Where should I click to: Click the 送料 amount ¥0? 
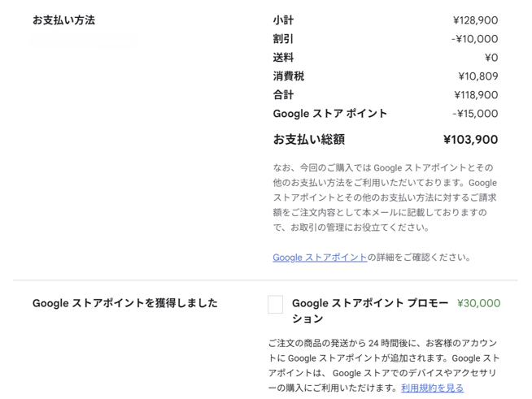491,58
